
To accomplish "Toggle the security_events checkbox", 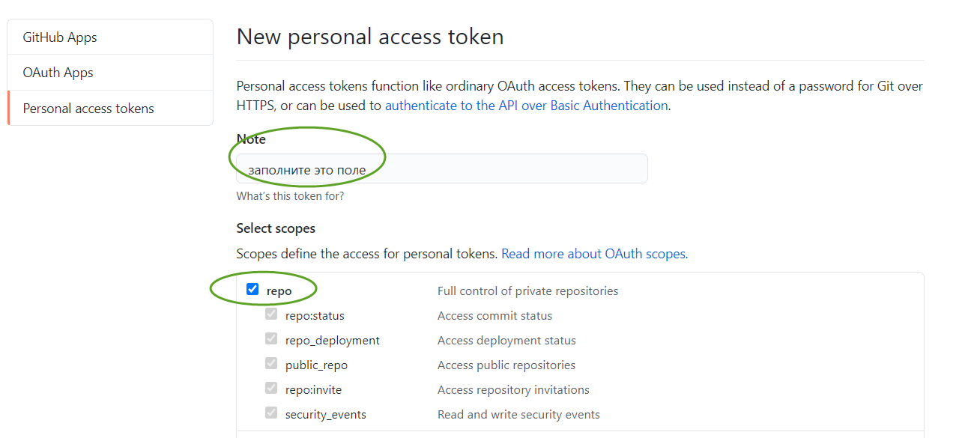I will point(271,413).
